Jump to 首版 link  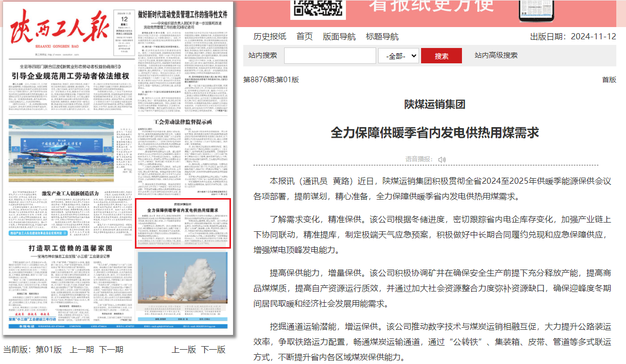click(x=609, y=80)
